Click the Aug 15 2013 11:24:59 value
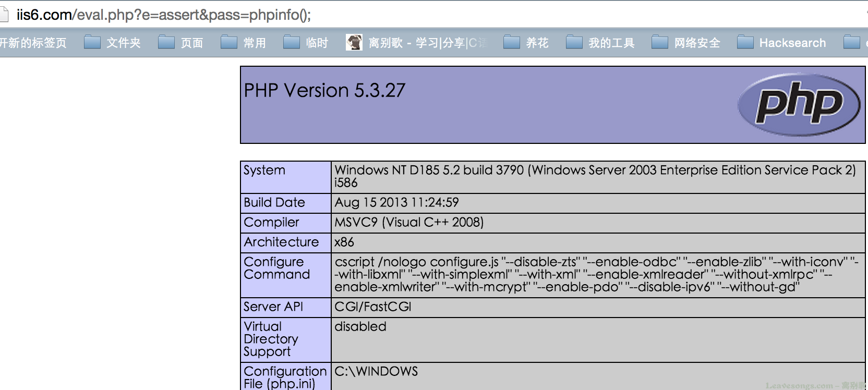 tap(396, 202)
